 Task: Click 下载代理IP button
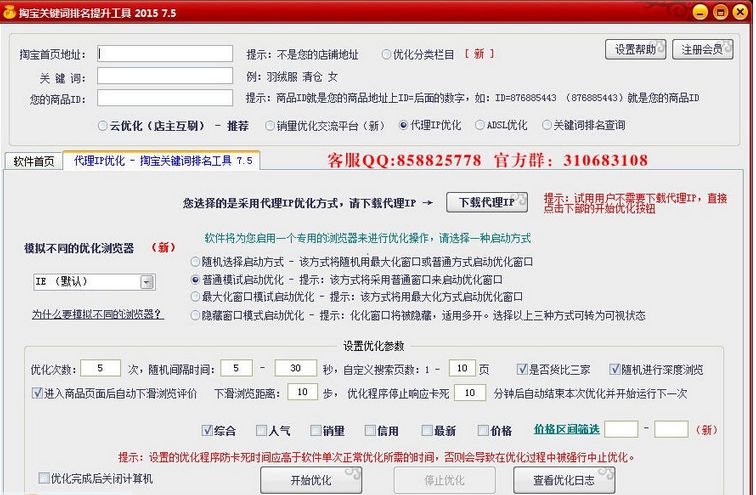tap(486, 202)
